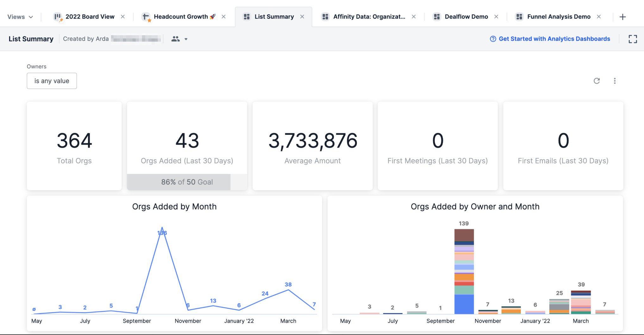Close the List Summary tab

pyautogui.click(x=302, y=16)
